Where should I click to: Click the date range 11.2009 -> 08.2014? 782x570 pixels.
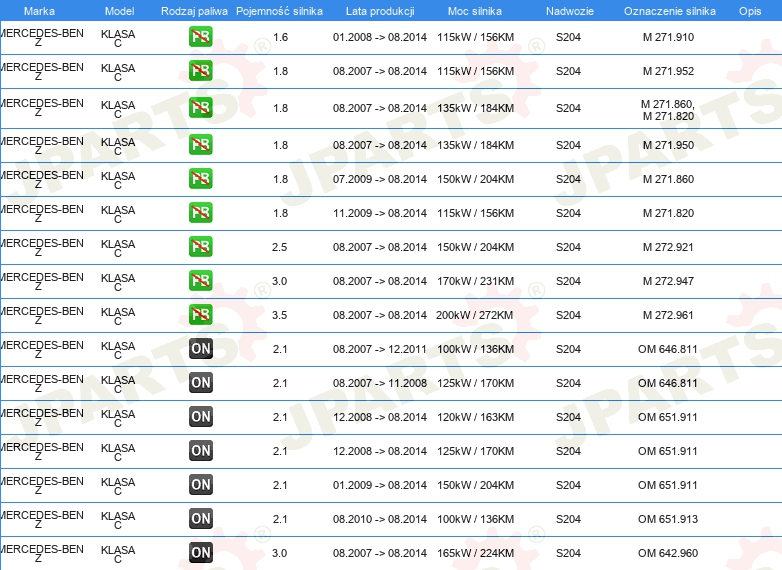pos(380,213)
